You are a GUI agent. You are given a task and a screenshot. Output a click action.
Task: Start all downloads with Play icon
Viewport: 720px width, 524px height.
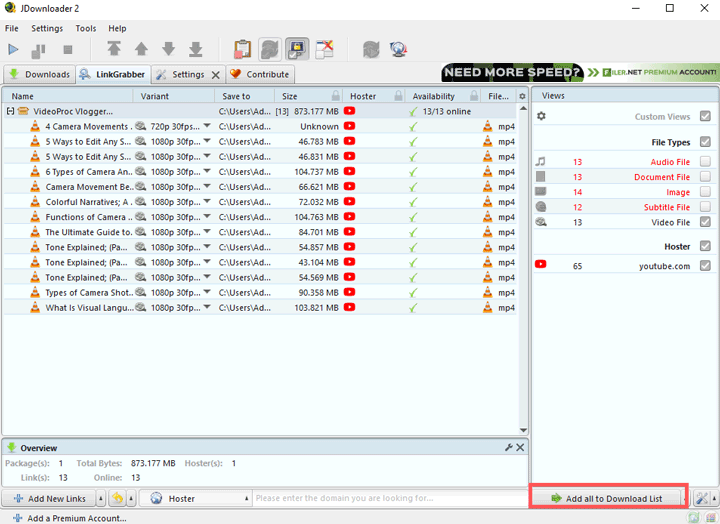[13, 49]
